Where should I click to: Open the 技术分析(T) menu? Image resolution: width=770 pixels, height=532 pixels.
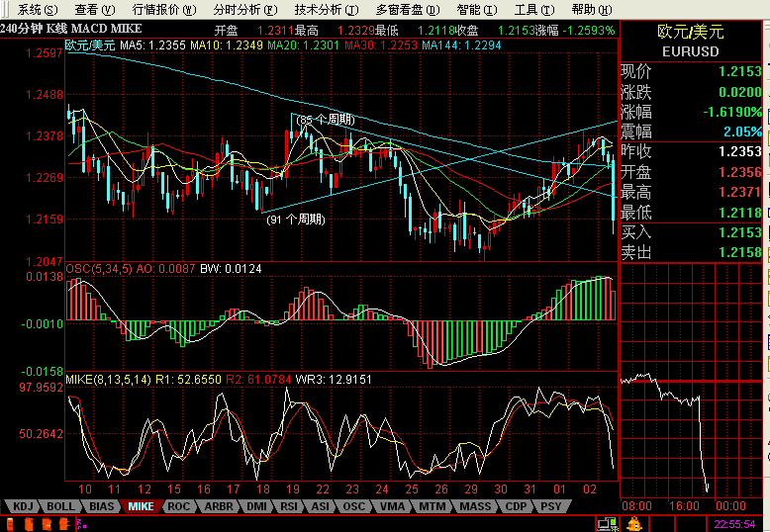(327, 9)
